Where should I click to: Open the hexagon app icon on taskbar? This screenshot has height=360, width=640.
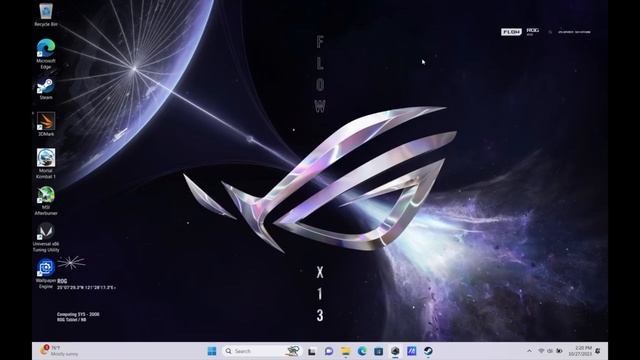click(x=395, y=351)
